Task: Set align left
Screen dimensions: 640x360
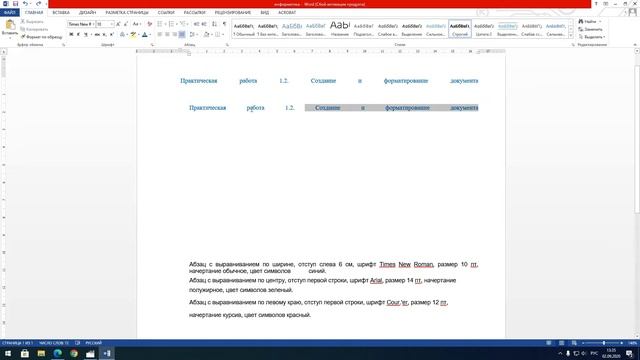Action: (160, 34)
